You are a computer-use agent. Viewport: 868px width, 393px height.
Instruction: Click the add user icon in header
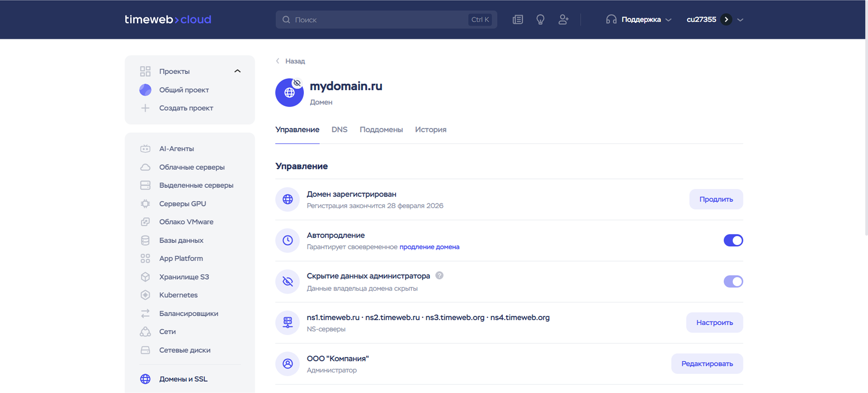pos(563,19)
